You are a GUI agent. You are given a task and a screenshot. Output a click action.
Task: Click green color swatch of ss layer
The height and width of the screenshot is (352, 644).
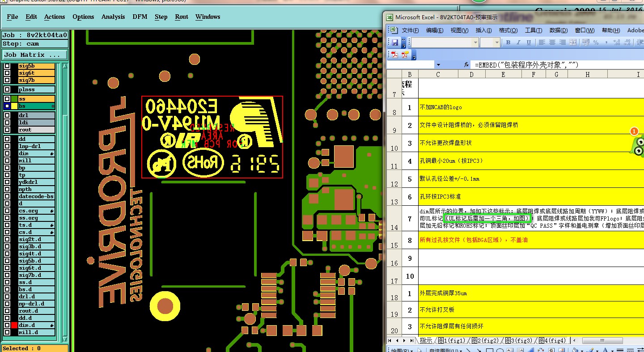[x=14, y=99]
